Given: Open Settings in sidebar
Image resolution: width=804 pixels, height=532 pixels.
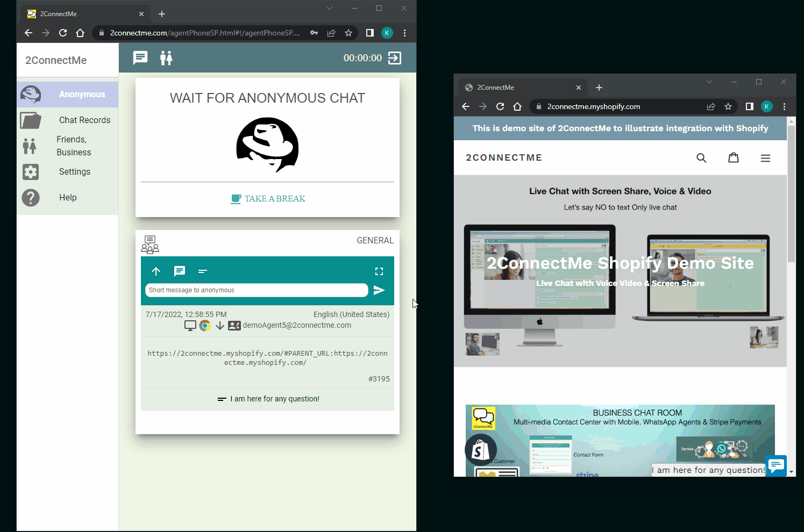Looking at the screenshot, I should click(x=68, y=172).
